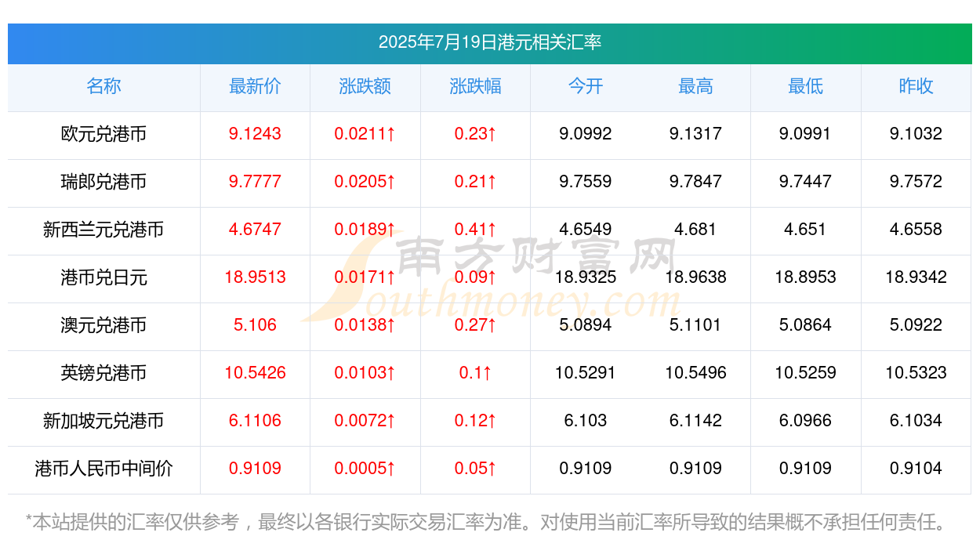Viewport: 980px width, 547px height.
Task: Click low value 18.8953
Action: pos(806,277)
